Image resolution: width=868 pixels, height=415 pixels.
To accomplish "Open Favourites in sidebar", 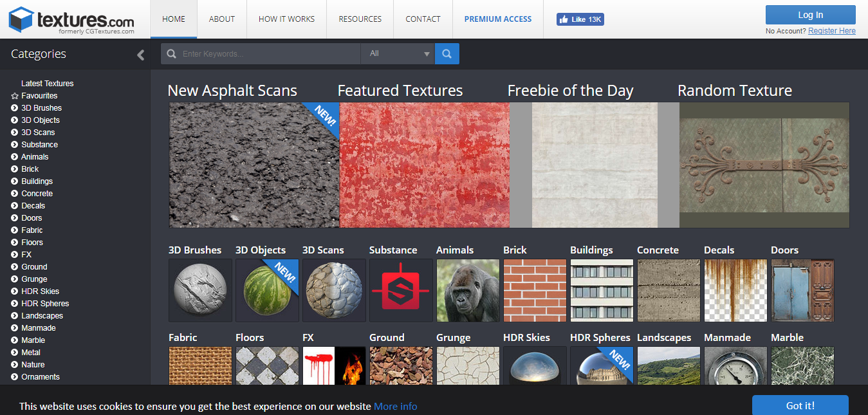I will click(x=39, y=96).
